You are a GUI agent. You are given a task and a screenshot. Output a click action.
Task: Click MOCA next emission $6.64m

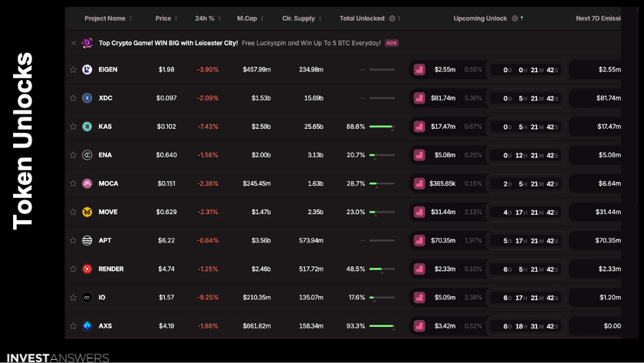[x=609, y=183]
